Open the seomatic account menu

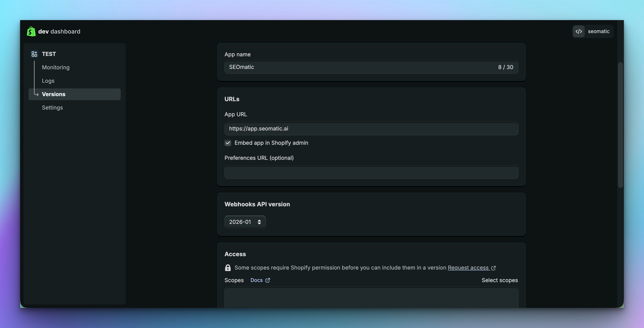pos(593,31)
